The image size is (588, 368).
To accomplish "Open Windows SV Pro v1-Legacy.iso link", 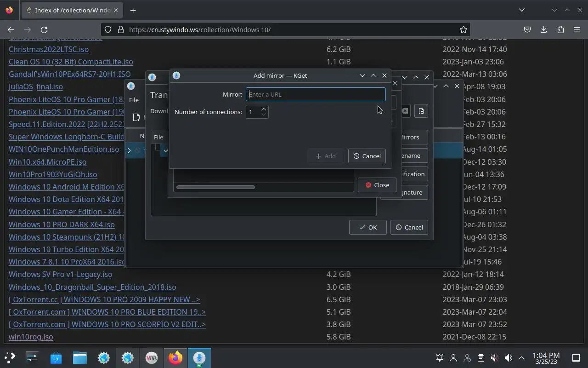I will 61,274.
